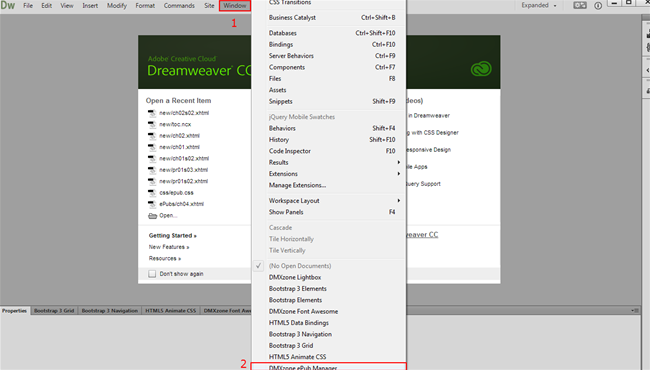Click the Getting Started link
The width and height of the screenshot is (650, 370).
tap(172, 235)
